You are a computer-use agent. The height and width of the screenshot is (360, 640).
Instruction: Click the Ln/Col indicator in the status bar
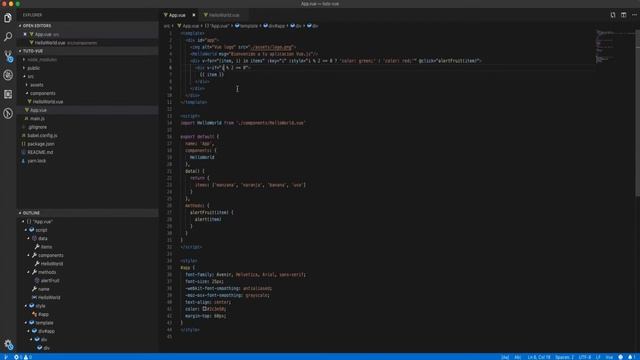539,357
